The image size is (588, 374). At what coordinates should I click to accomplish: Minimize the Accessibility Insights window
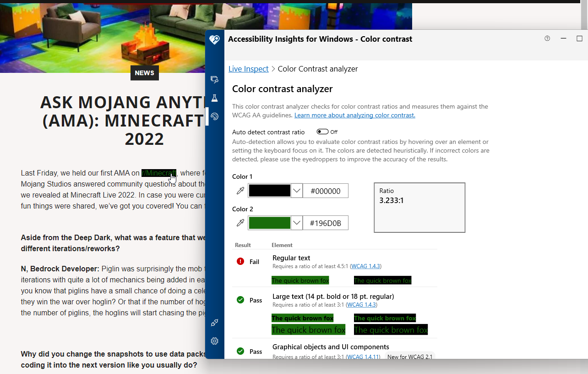pos(564,38)
